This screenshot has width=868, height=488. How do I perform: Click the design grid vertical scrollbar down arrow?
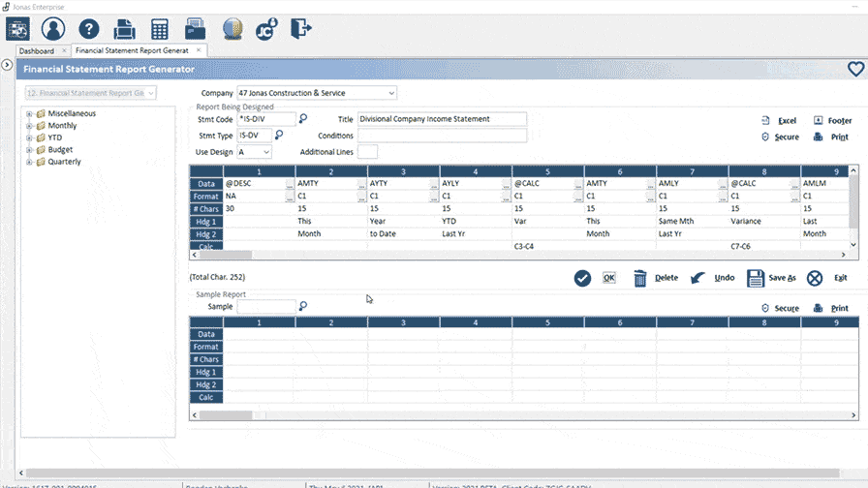pyautogui.click(x=853, y=245)
